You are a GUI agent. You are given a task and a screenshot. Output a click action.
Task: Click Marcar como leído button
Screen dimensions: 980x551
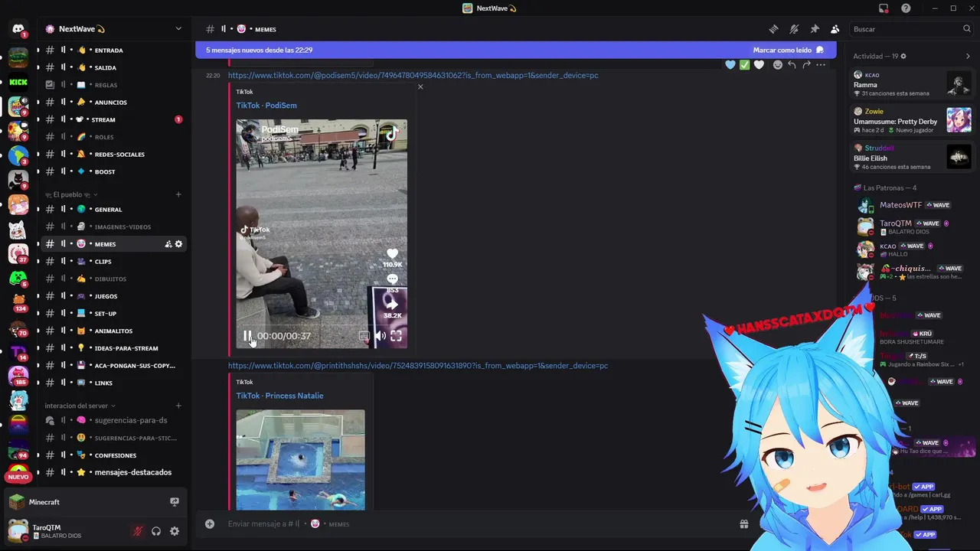788,50
